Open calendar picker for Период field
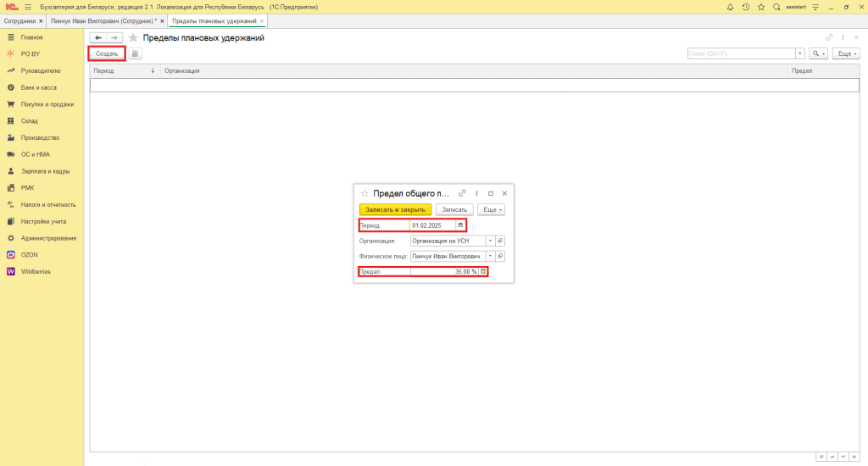Viewport: 868px width, 466px height. (460, 225)
